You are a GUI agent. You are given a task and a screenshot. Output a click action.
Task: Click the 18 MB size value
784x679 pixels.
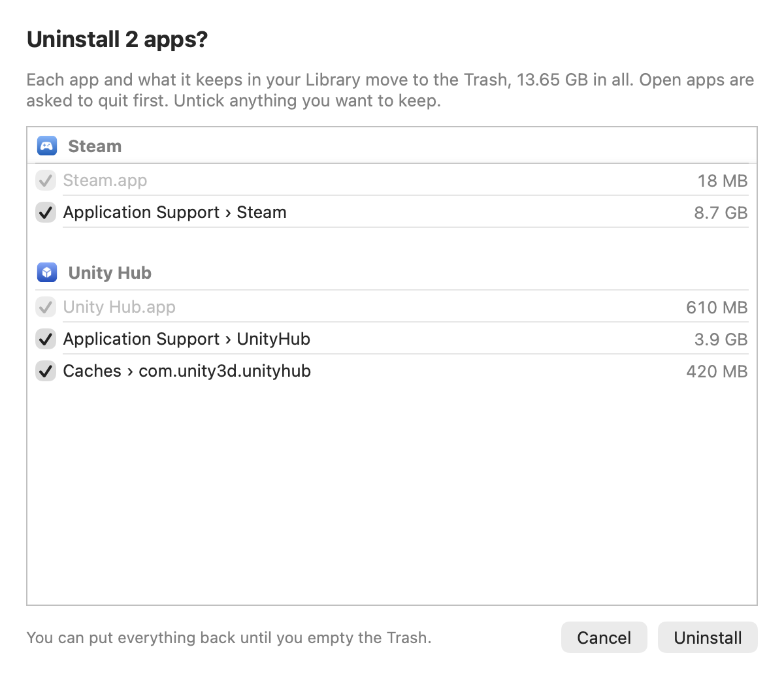pos(723,181)
